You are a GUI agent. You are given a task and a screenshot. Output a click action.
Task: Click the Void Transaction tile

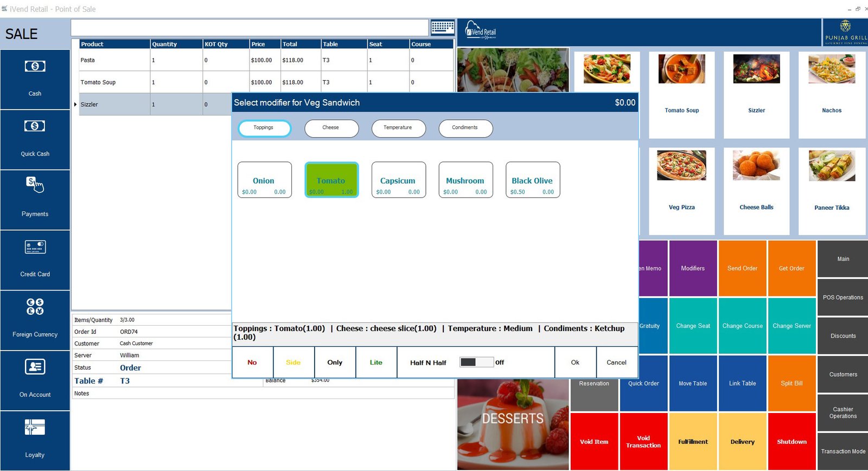click(x=643, y=442)
